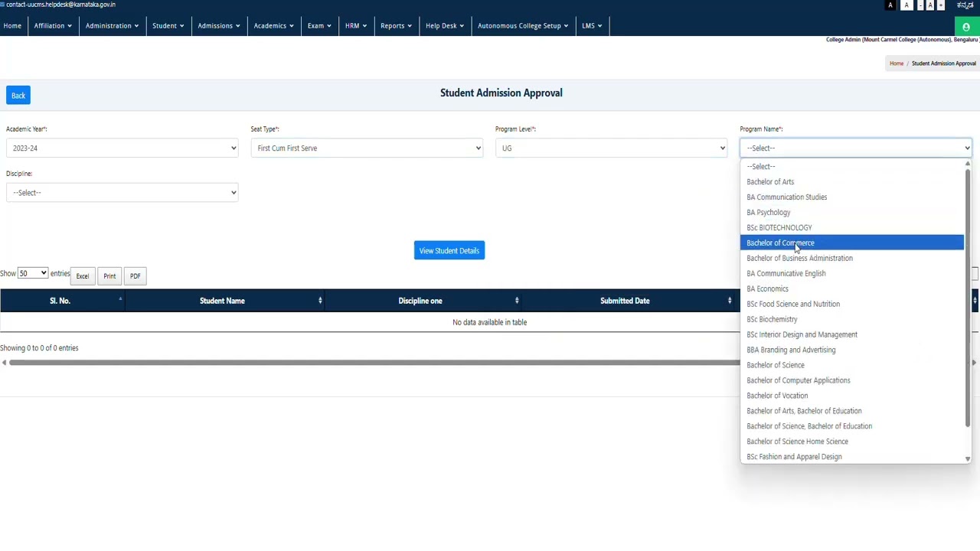Choose Bachelor of Science Home Science
Screen dimensions: 980x551
pos(852,442)
